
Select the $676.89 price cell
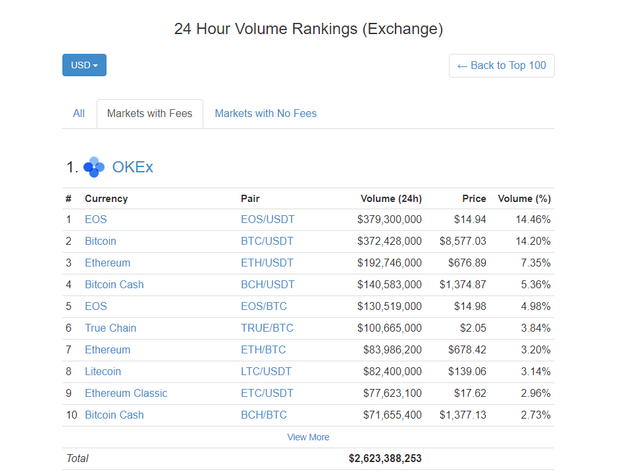467,263
